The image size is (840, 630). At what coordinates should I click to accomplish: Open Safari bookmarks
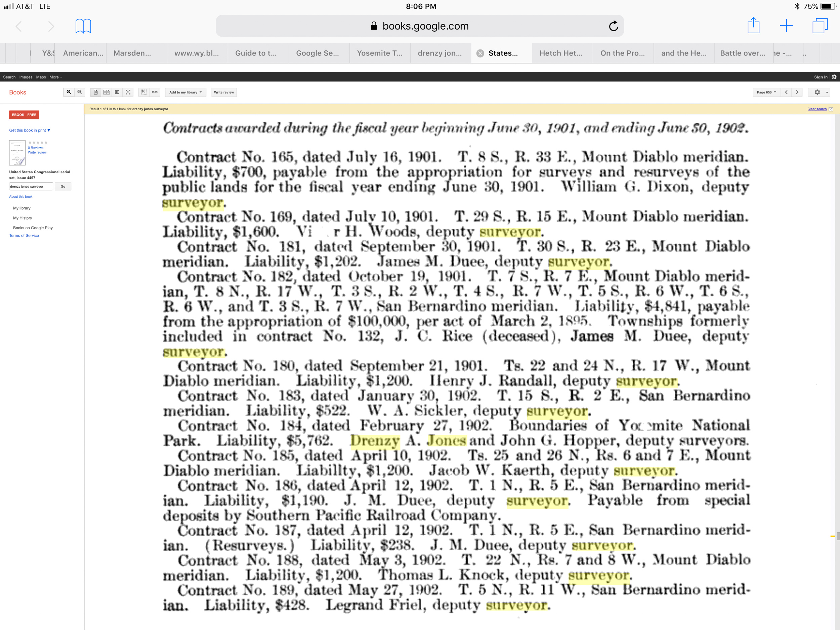click(83, 26)
